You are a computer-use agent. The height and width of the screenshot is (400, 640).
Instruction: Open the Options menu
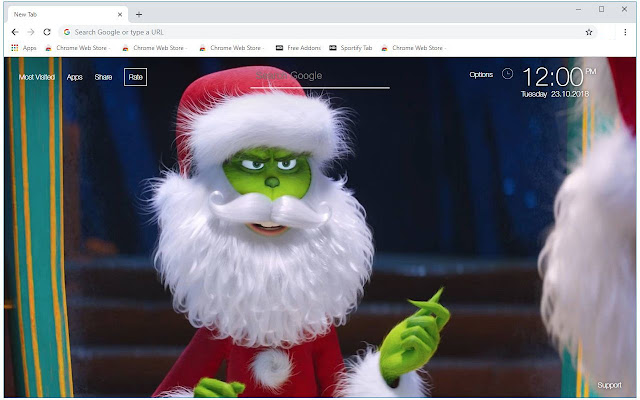(x=481, y=75)
